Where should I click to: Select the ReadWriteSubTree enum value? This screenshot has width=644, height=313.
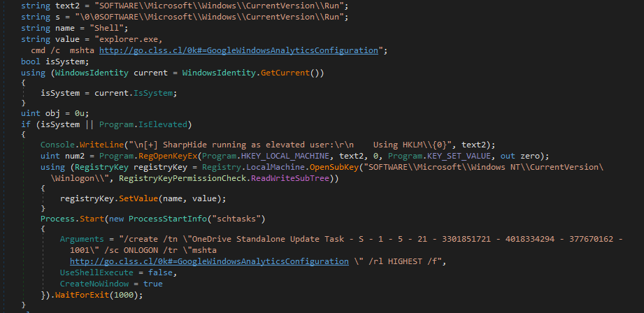coord(290,178)
